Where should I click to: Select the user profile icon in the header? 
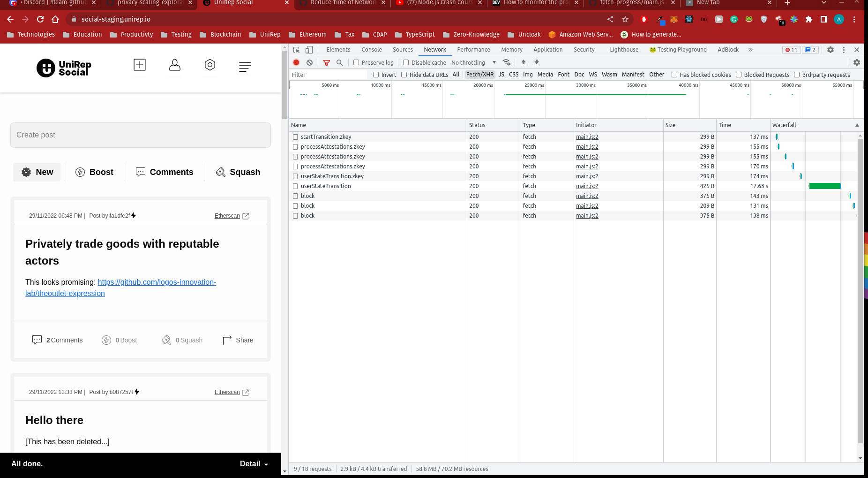174,66
